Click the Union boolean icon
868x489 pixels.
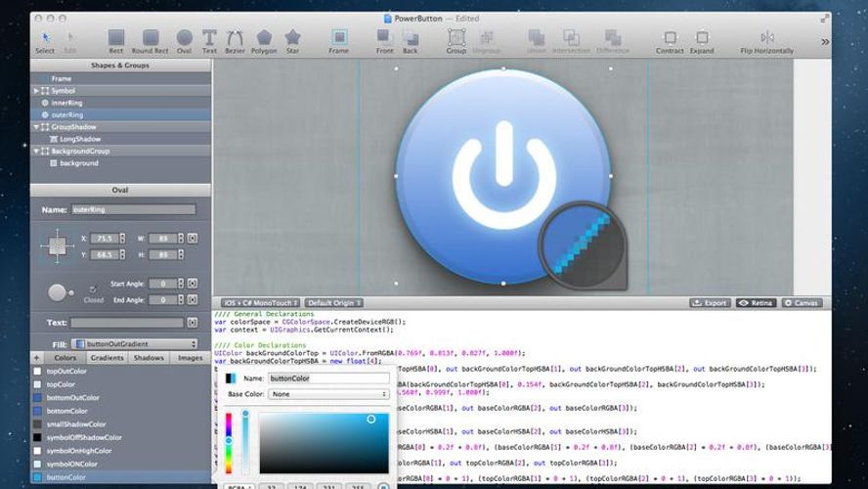click(536, 41)
